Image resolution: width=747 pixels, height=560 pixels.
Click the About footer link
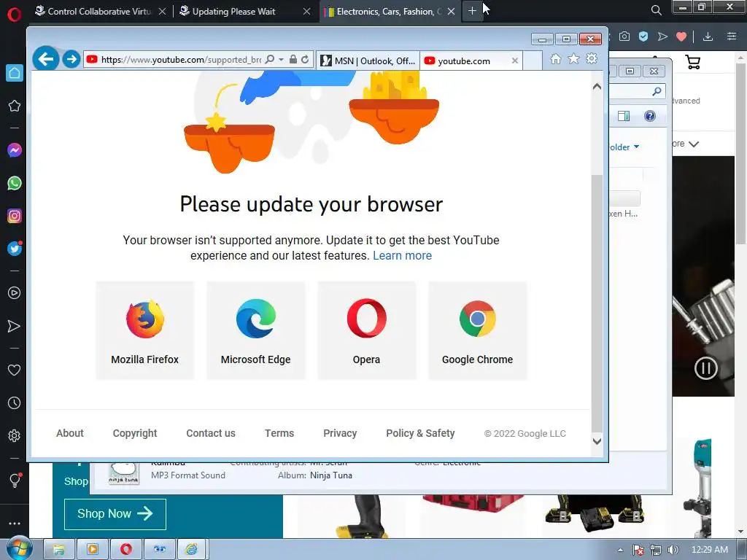(x=69, y=433)
